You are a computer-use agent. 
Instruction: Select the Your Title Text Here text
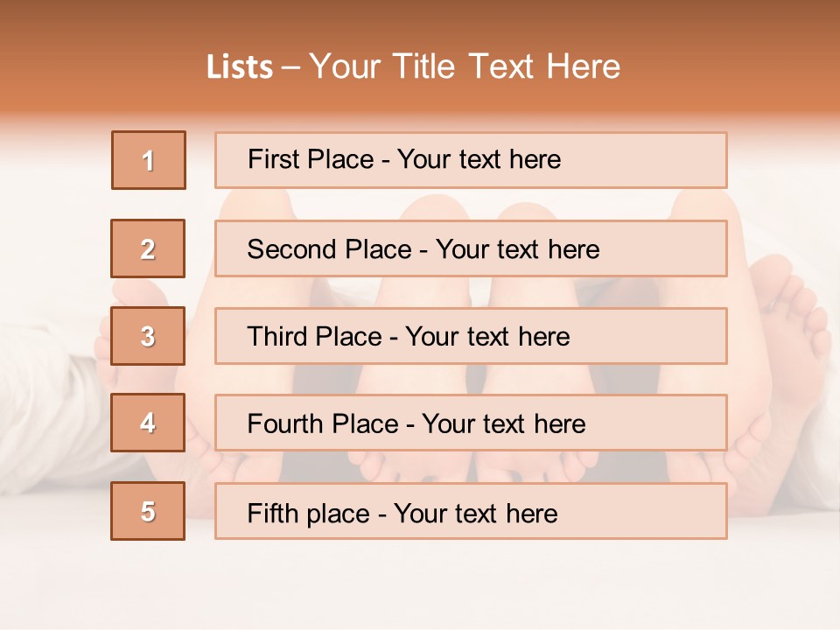[x=465, y=66]
